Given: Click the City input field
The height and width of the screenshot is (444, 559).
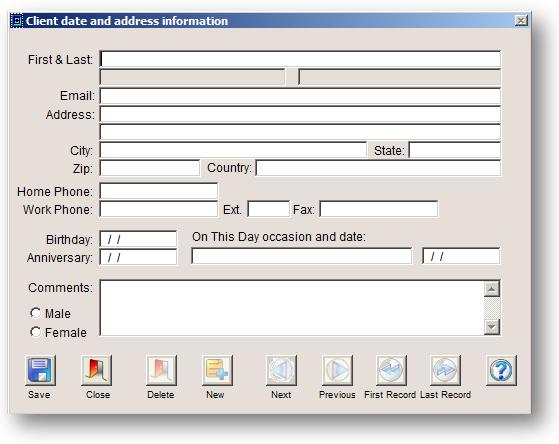Looking at the screenshot, I should coord(233,150).
